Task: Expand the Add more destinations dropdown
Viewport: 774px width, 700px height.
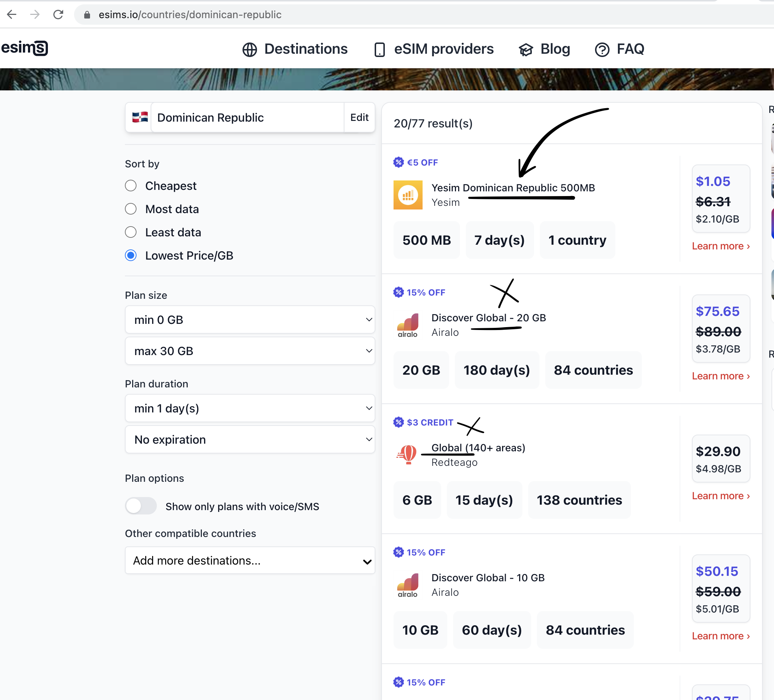Action: [x=250, y=560]
